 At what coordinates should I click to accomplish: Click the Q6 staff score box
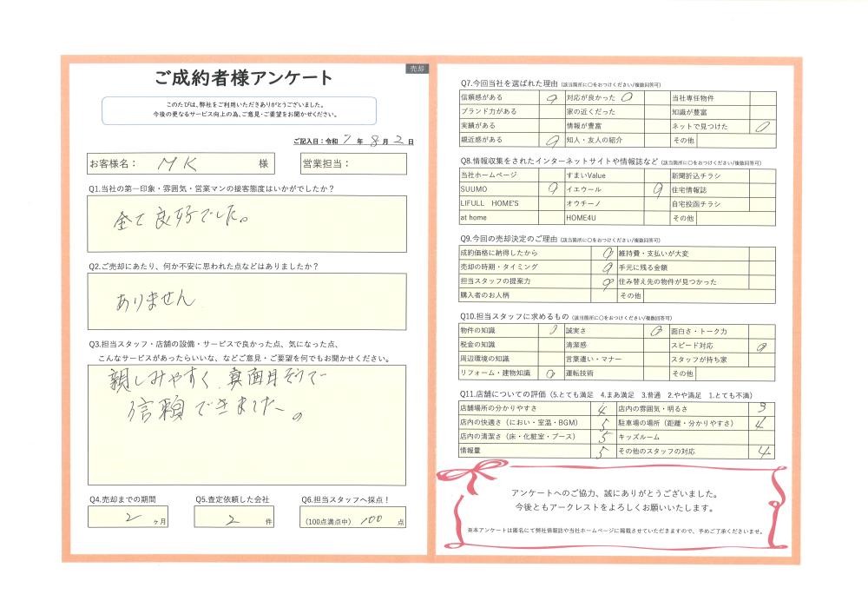pyautogui.click(x=353, y=518)
